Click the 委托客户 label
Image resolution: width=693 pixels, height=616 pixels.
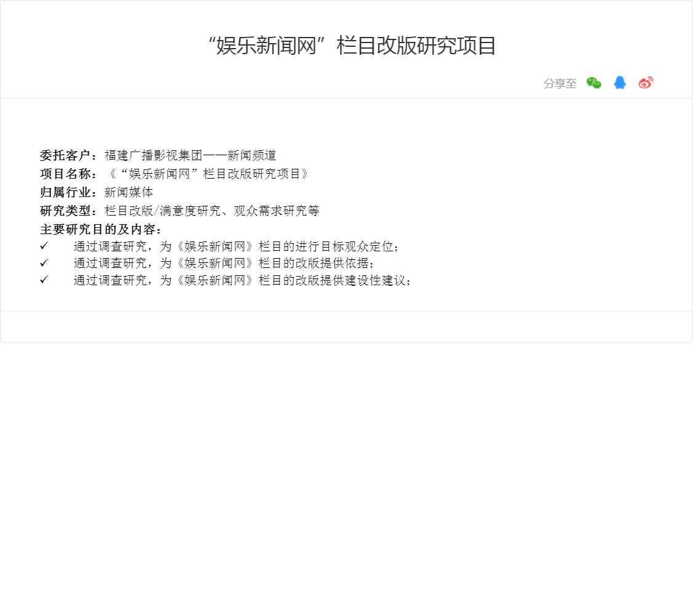point(68,155)
